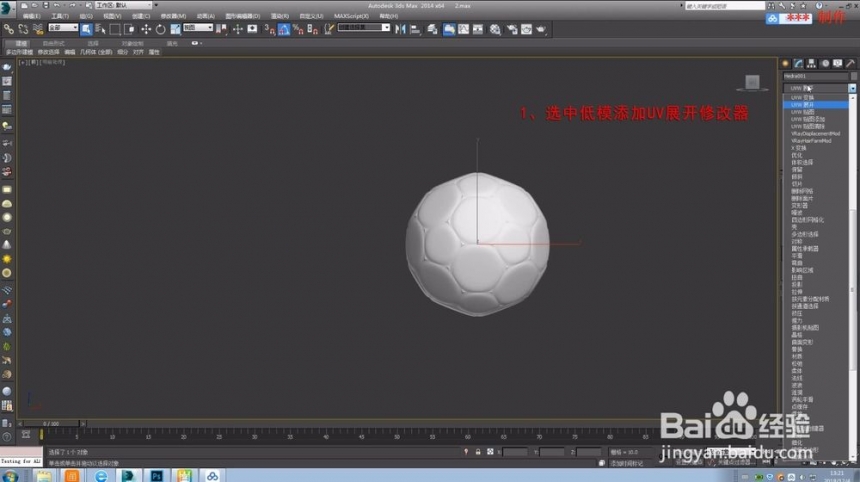860x482 pixels.
Task: Activate the Select Object tool
Action: click(86, 29)
